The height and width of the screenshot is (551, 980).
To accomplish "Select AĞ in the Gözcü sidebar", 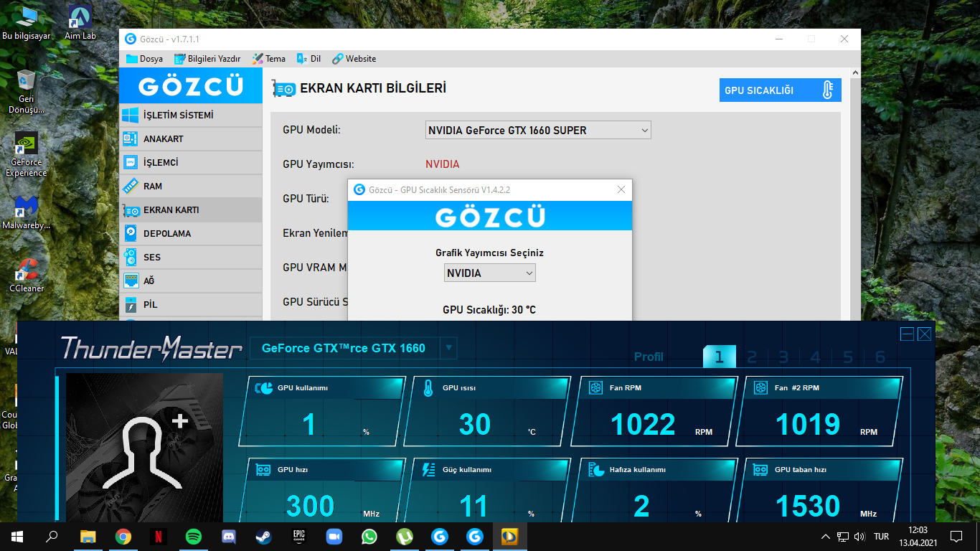I will tap(191, 281).
